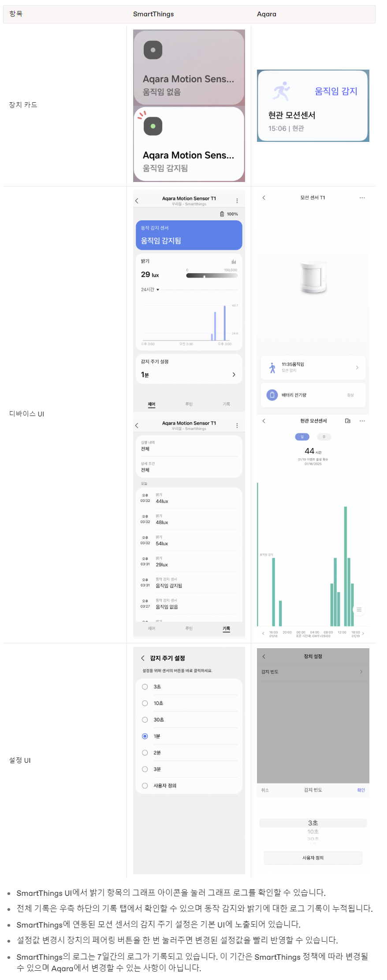Tap the Aqara motion sensor product image

(x=313, y=278)
